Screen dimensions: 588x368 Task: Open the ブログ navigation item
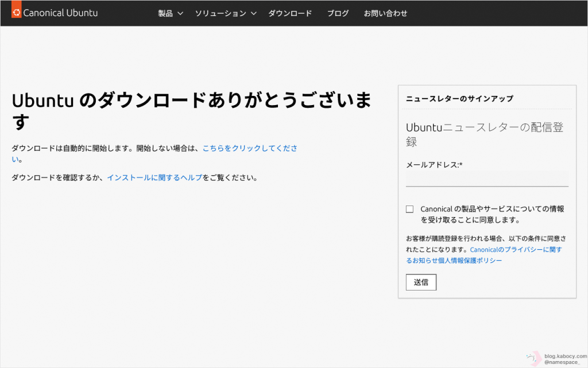[x=338, y=13]
